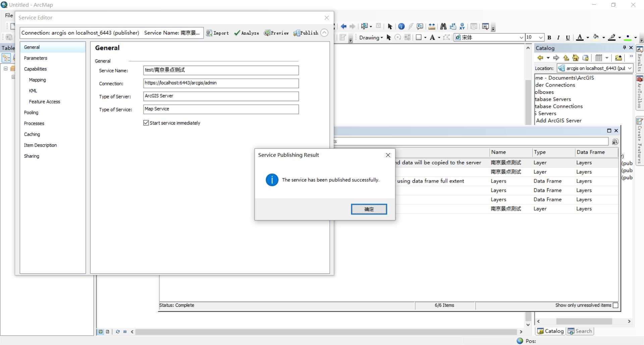Select the HTML Popup tool
644x345 pixels.
pos(420,26)
